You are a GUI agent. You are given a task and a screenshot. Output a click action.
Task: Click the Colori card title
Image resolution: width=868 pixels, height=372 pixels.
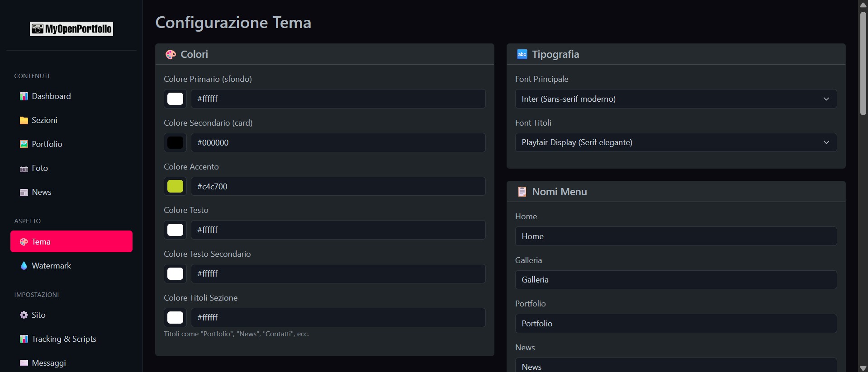194,54
